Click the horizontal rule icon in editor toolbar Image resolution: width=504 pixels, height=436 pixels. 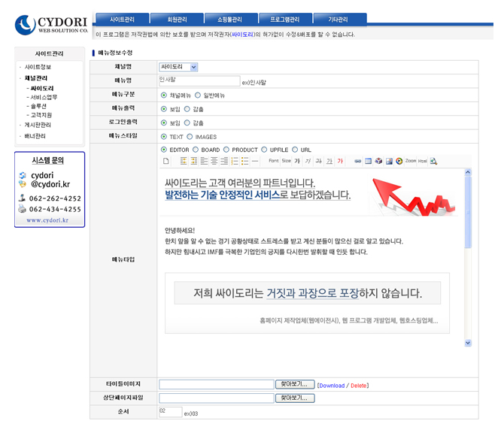pos(255,162)
